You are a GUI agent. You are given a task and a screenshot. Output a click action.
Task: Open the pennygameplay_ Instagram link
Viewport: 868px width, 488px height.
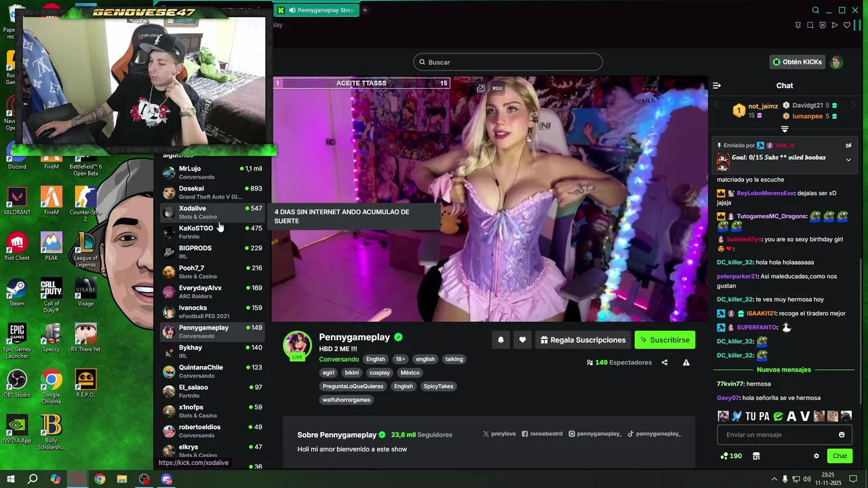595,434
